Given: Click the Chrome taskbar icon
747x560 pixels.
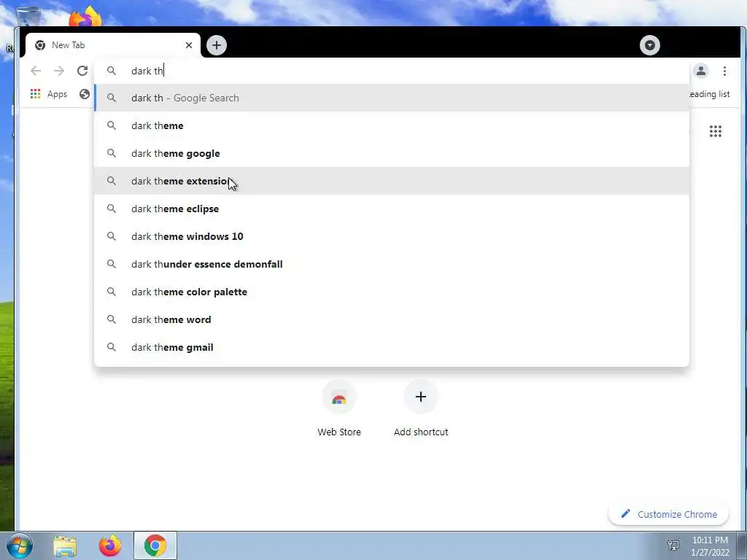Looking at the screenshot, I should (x=155, y=545).
